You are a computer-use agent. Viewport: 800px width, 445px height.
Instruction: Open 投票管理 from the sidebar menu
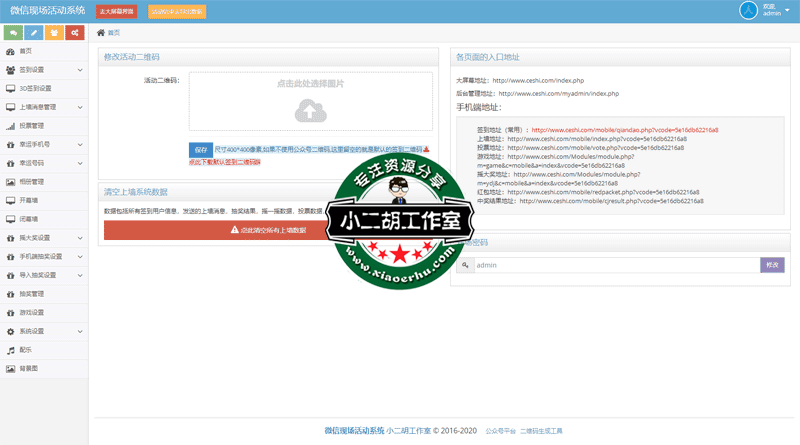(31, 126)
